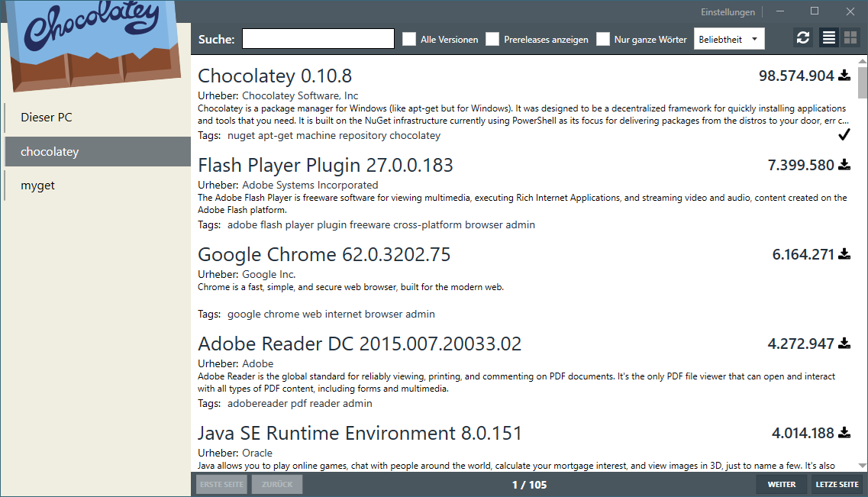Click download count 98.574.904
Viewport: 868px width, 497px height.
pyautogui.click(x=796, y=76)
